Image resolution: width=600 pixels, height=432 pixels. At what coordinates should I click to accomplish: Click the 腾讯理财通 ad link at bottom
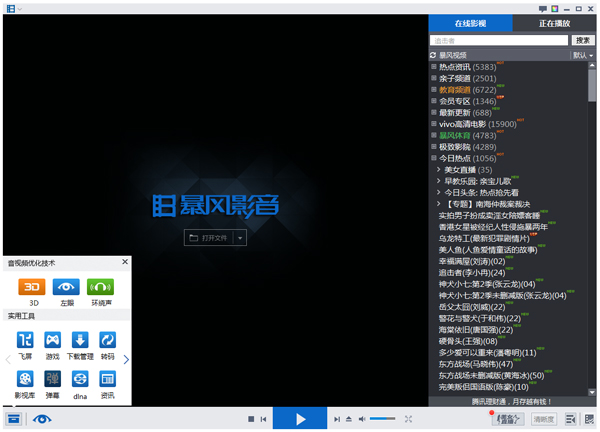[511, 401]
